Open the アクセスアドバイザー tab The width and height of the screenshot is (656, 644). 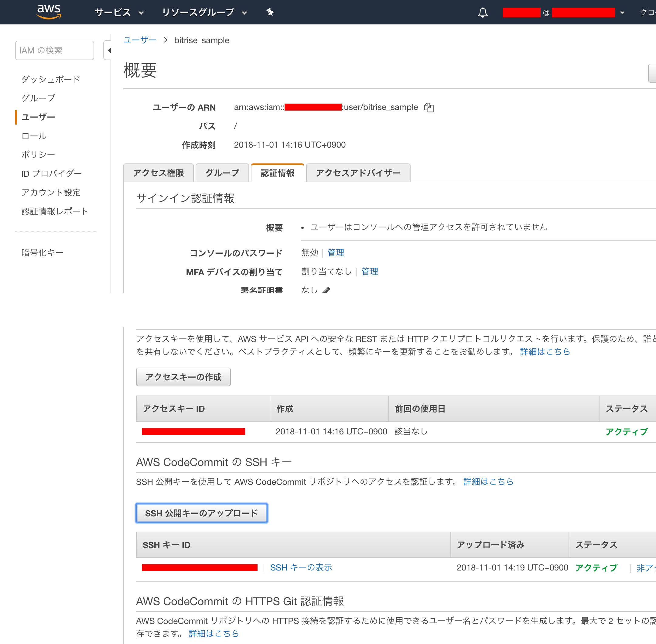358,173
